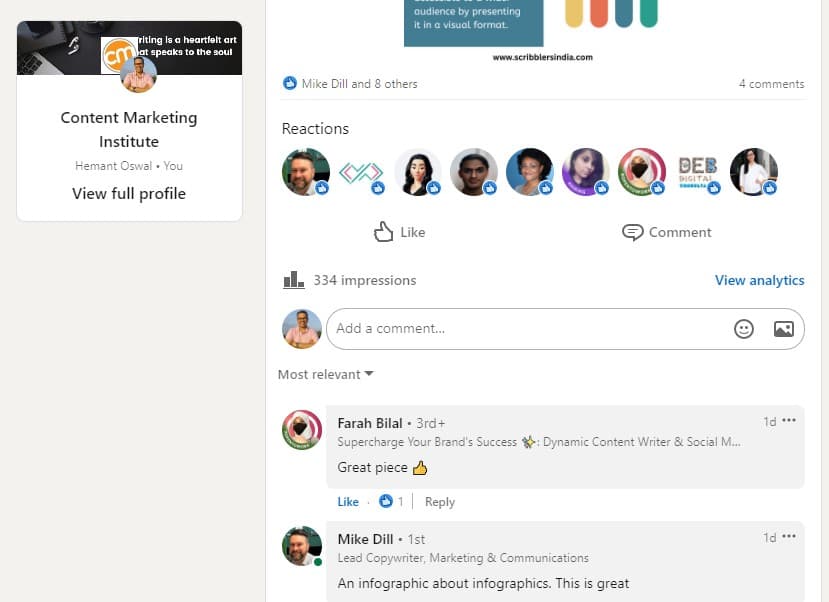Viewport: 829px width, 602px height.
Task: Open Mike Dill's commenter profile picture
Action: click(x=302, y=546)
